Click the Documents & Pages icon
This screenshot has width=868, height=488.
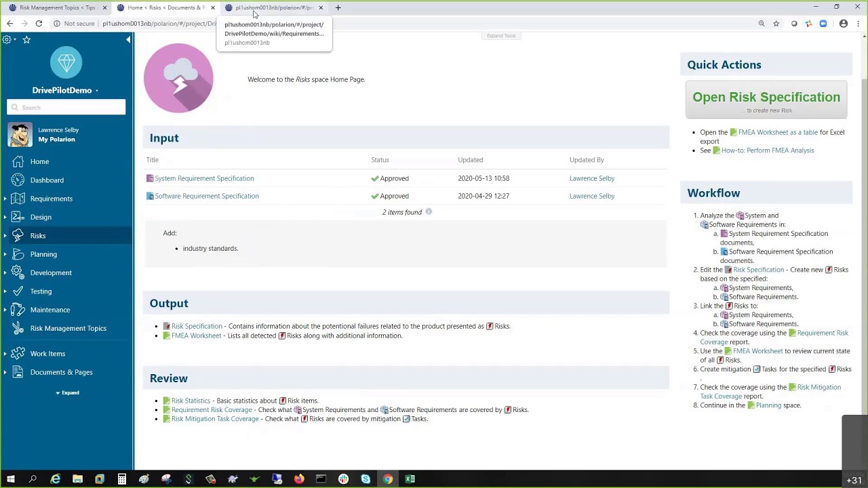click(x=18, y=372)
